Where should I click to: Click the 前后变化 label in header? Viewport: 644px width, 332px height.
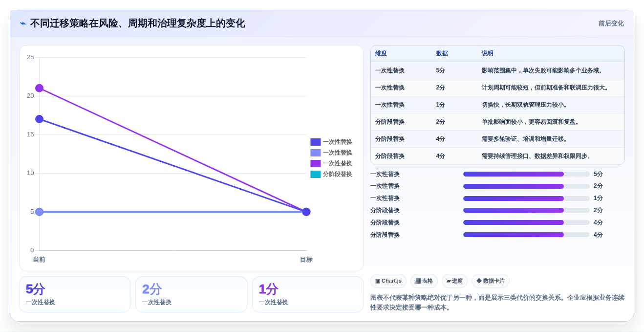point(611,23)
